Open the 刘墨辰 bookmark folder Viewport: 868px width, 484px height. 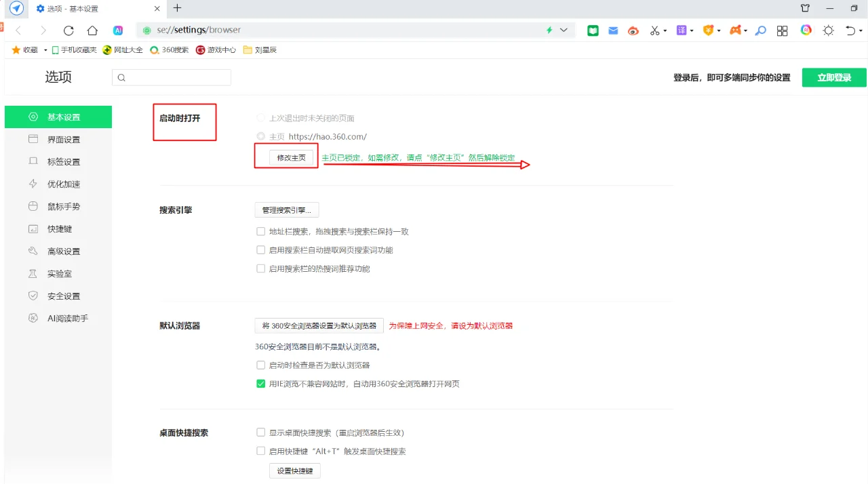click(260, 50)
